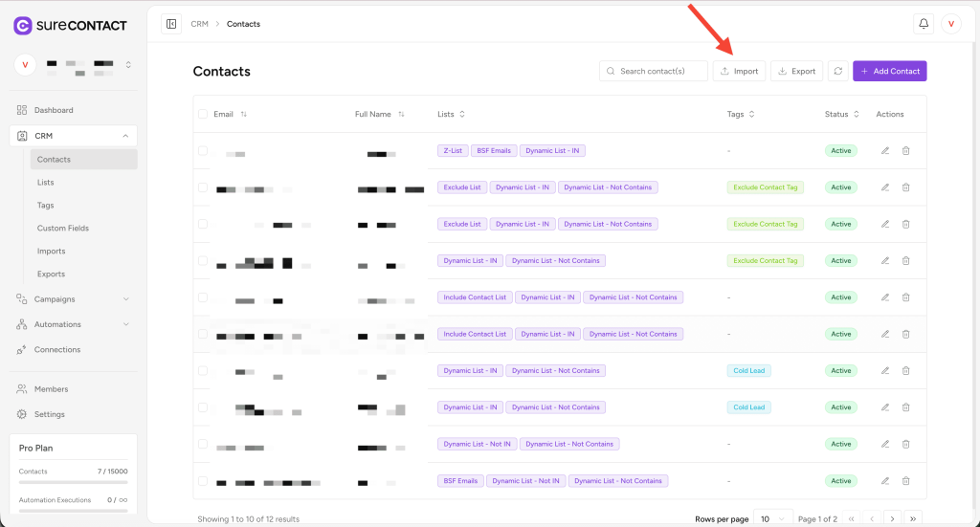Sort contacts by Email column arrows

click(244, 115)
